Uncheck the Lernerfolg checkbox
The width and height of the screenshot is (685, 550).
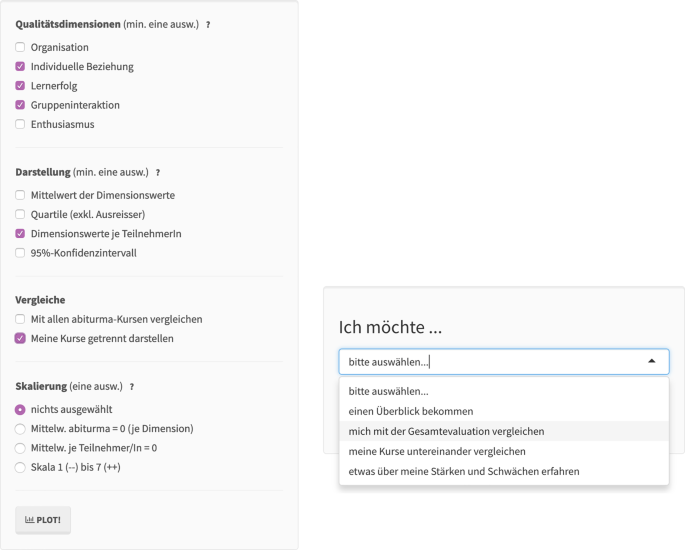[x=20, y=86]
